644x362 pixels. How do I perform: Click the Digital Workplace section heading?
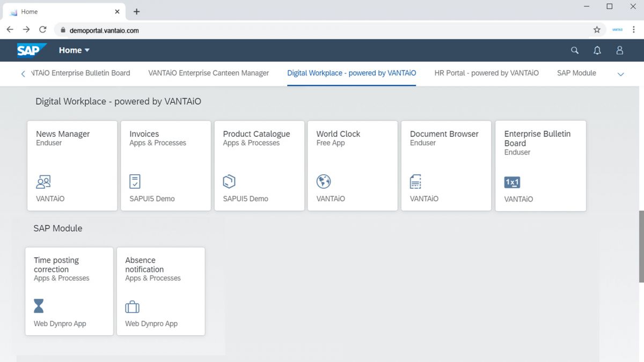tap(118, 101)
